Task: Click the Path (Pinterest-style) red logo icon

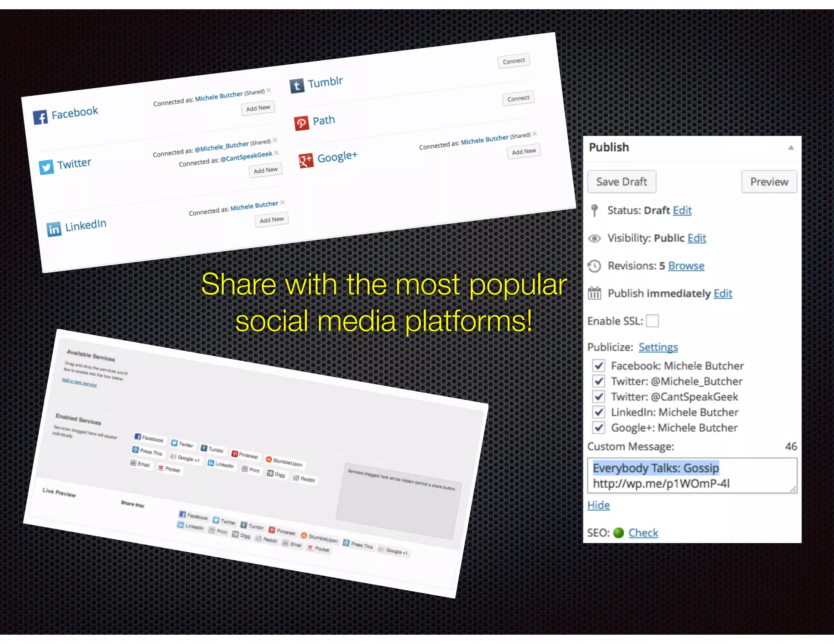Action: (x=301, y=123)
